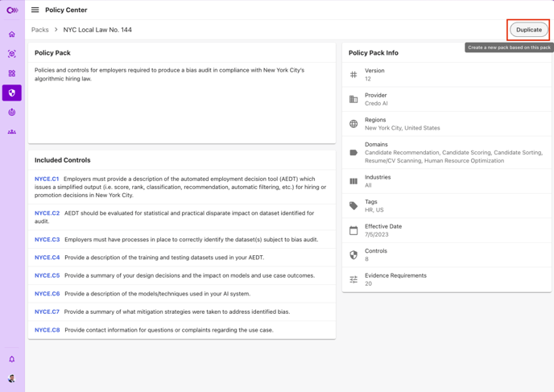Go to Home in the sidebar
Viewport: 554px width, 392px height.
pyautogui.click(x=12, y=35)
